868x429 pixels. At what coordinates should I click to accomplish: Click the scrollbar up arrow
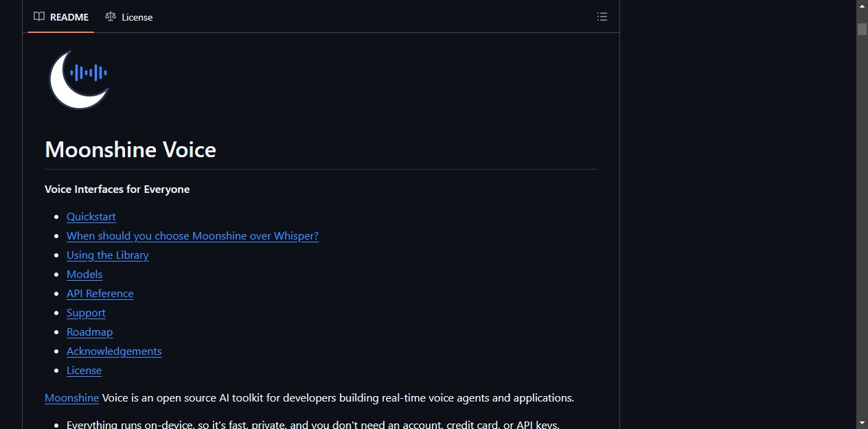point(862,6)
